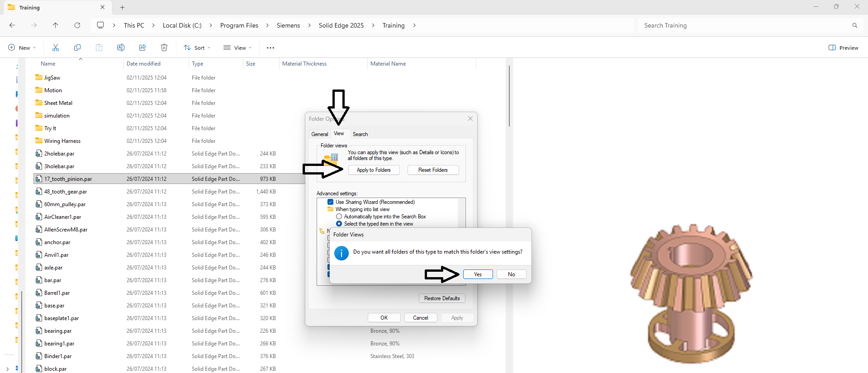Click Solid Edge 2025 breadcrumb

pyautogui.click(x=341, y=25)
